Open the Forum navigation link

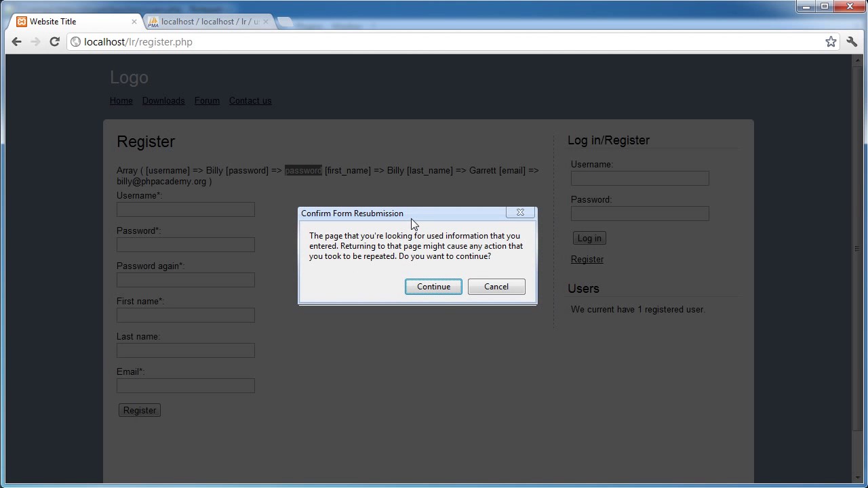click(x=207, y=101)
